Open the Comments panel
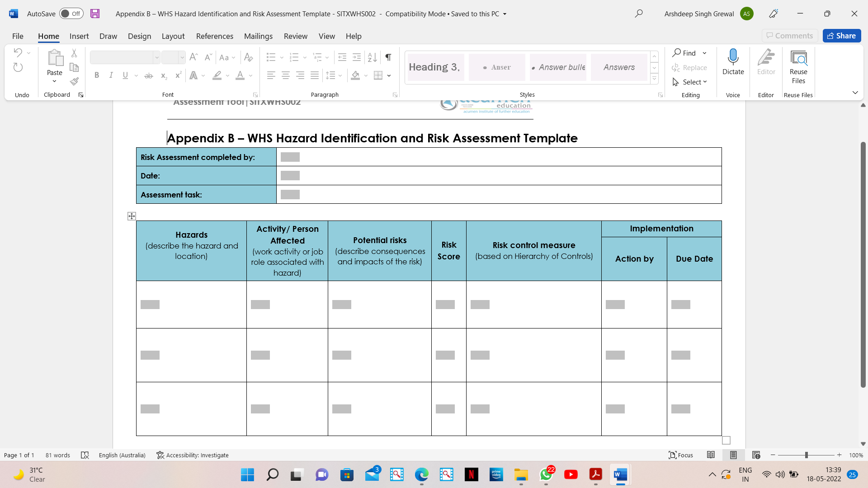This screenshot has width=868, height=488. 789,36
